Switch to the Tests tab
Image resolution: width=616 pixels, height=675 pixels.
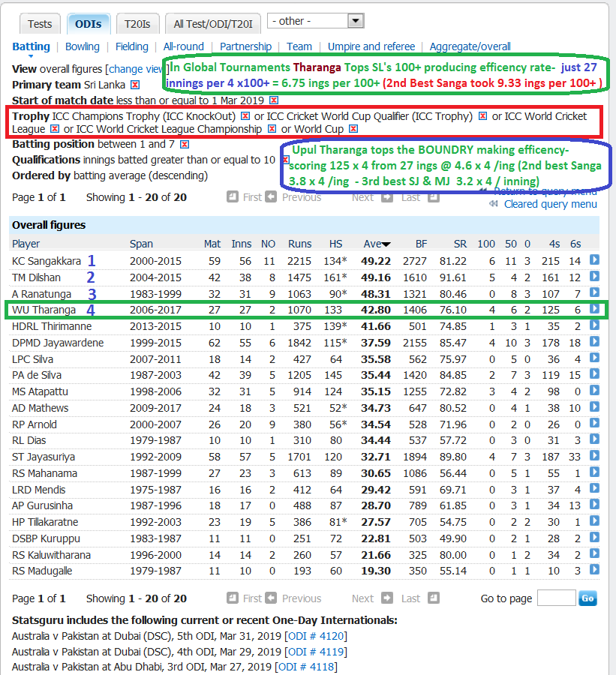click(40, 24)
